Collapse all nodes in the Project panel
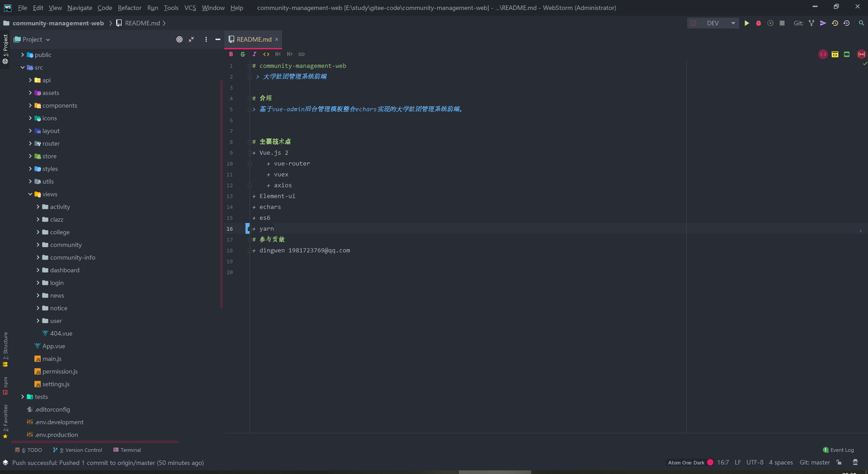 pyautogui.click(x=192, y=39)
